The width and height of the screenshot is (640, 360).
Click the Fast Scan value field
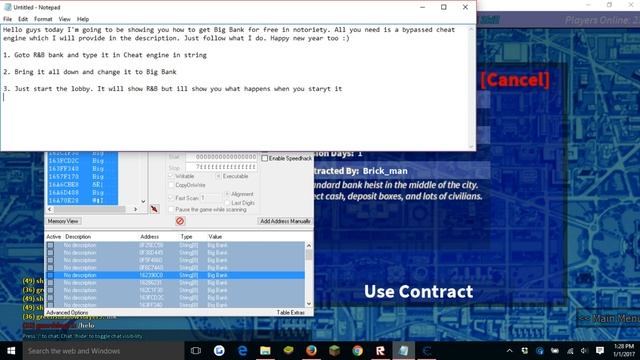pyautogui.click(x=210, y=198)
